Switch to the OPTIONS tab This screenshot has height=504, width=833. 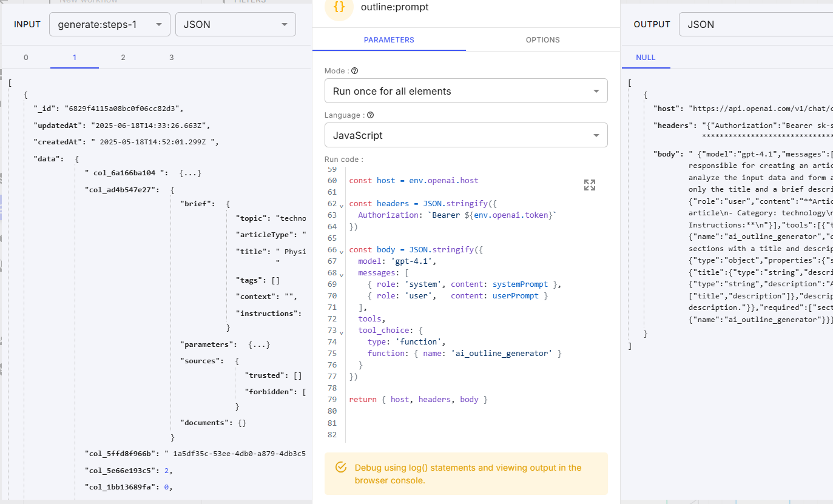[x=542, y=40]
